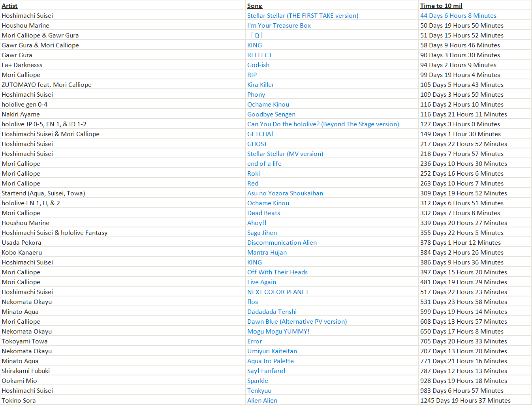Open the Mogu Mogu YUMMY! link

coord(278,332)
